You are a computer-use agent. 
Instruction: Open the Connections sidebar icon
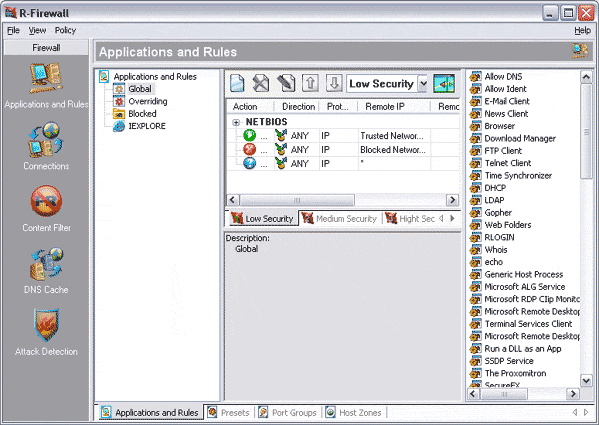[46, 140]
